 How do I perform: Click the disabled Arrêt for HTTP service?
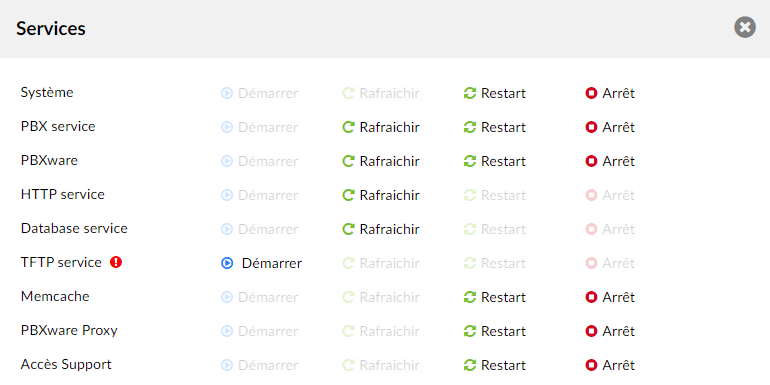610,195
